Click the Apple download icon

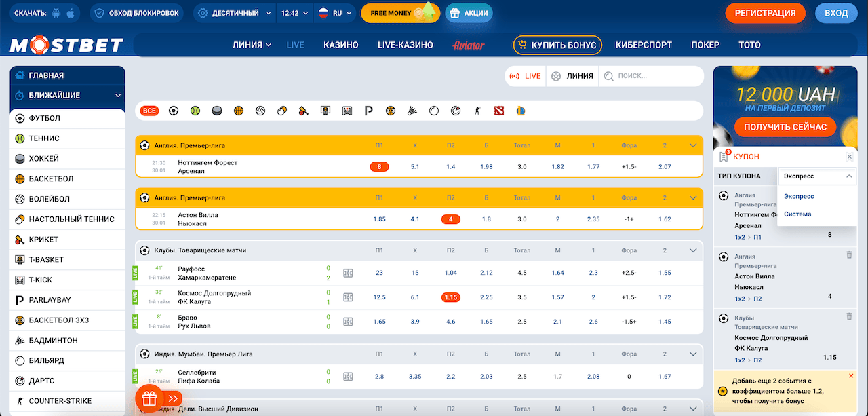[x=71, y=13]
